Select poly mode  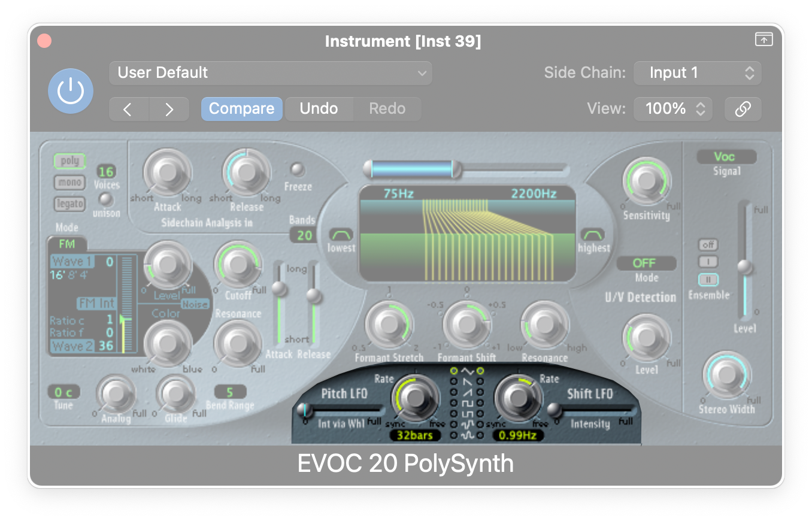pyautogui.click(x=69, y=161)
